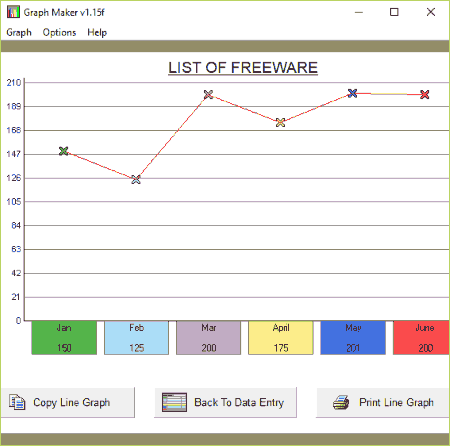
Task: Select the yellow April data point marker
Action: pyautogui.click(x=280, y=122)
